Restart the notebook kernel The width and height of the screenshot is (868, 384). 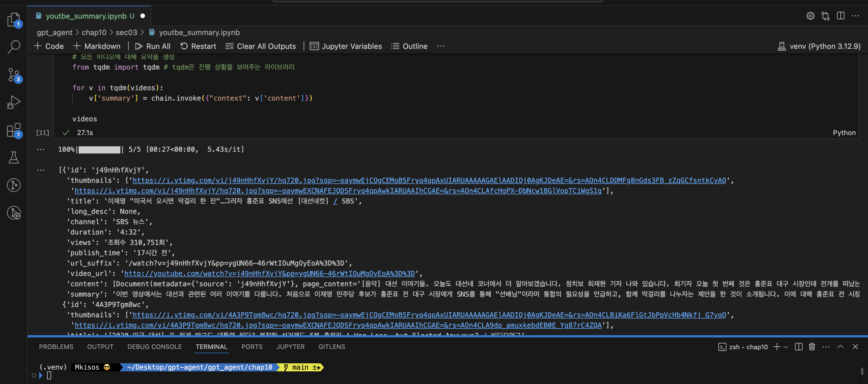198,46
